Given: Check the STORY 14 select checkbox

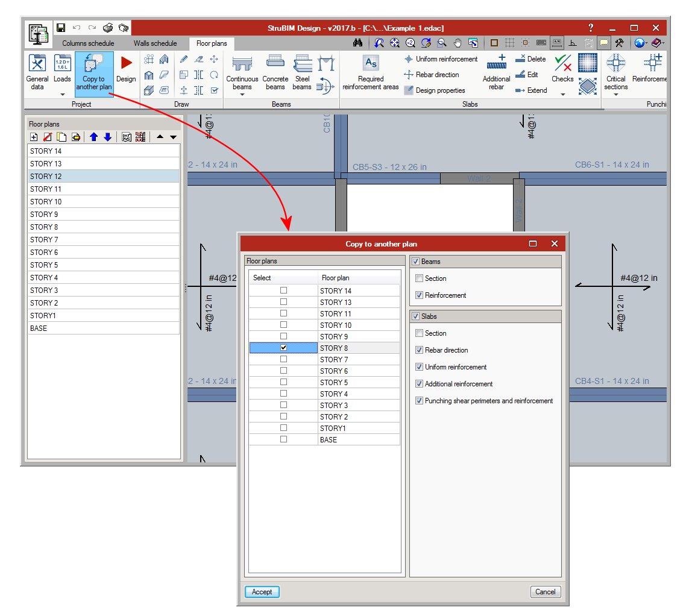Looking at the screenshot, I should (283, 291).
